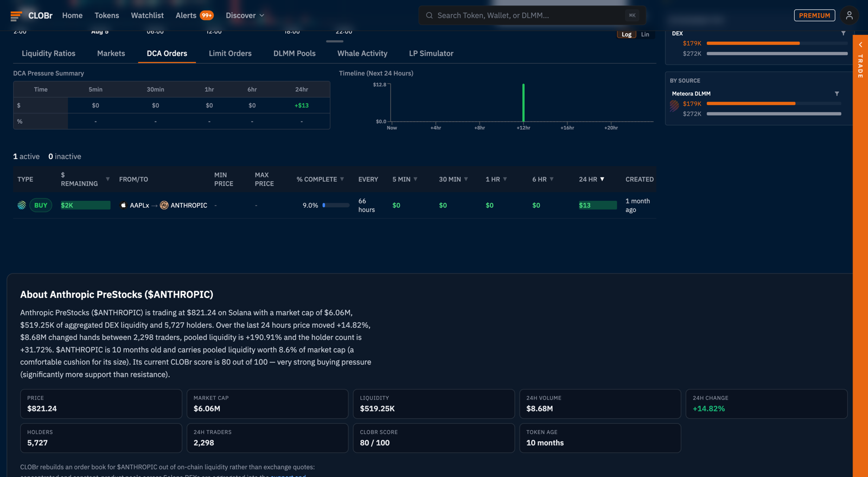Sort by $ Remaining column arrow
The width and height of the screenshot is (868, 477).
[107, 179]
